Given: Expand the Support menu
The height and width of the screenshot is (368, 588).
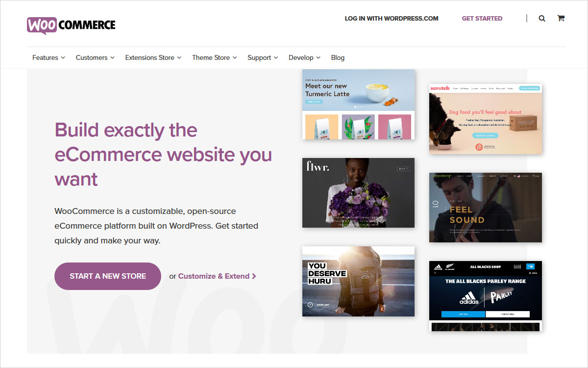Looking at the screenshot, I should pos(263,57).
